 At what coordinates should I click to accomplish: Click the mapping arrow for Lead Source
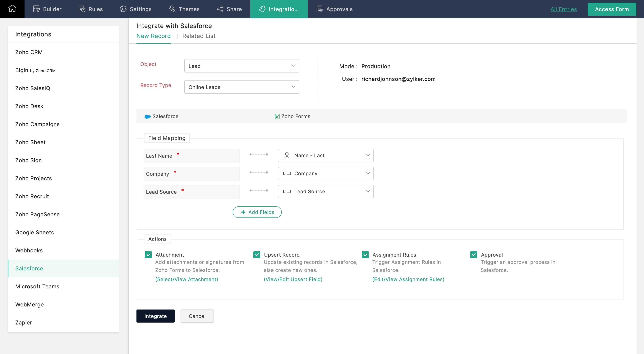[259, 190]
